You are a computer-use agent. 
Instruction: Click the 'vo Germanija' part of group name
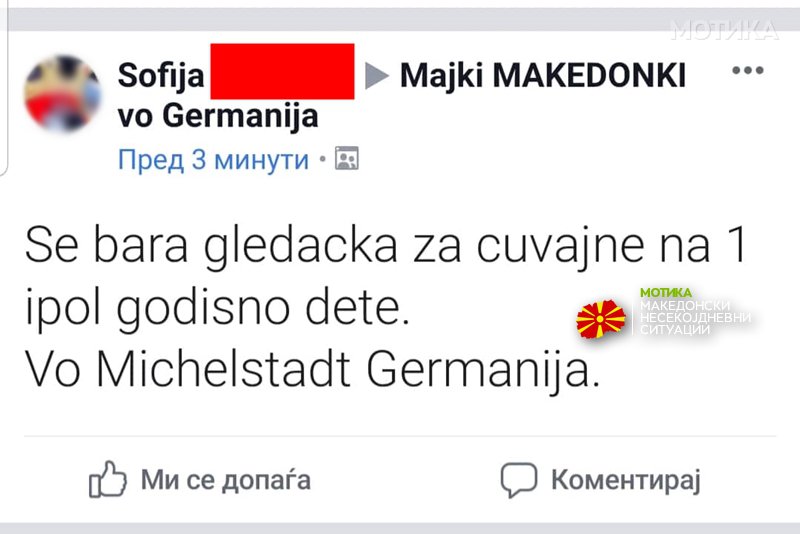[x=218, y=116]
